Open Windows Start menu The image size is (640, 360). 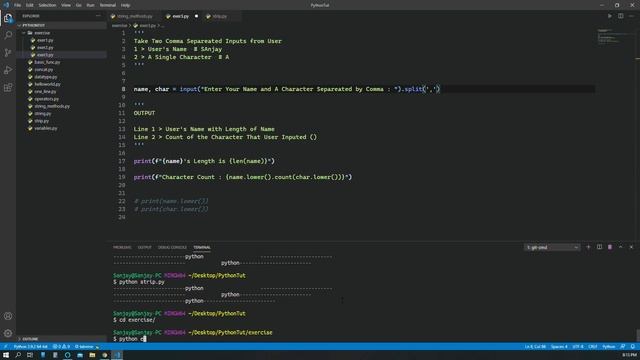pos(6,355)
